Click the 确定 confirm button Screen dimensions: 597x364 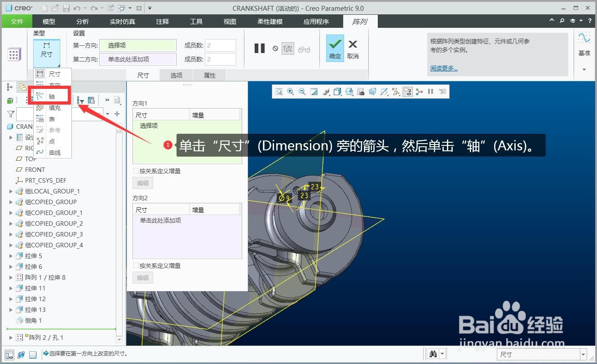335,48
